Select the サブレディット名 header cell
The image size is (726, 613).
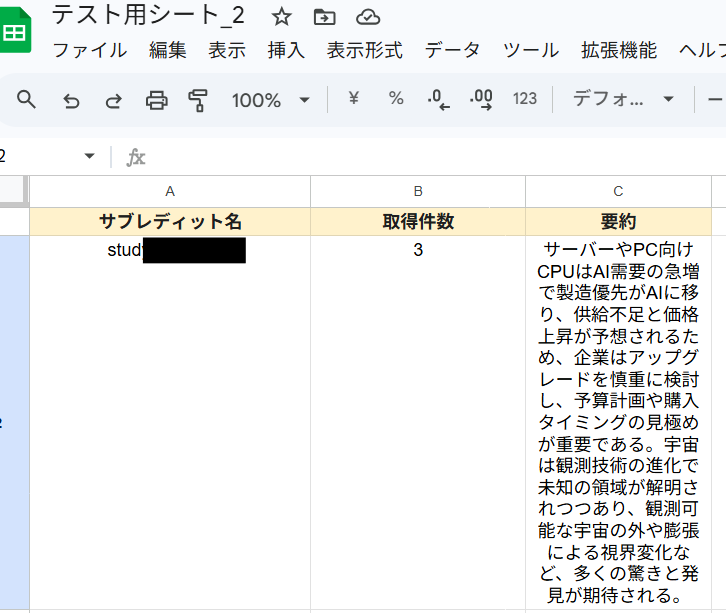[170, 221]
